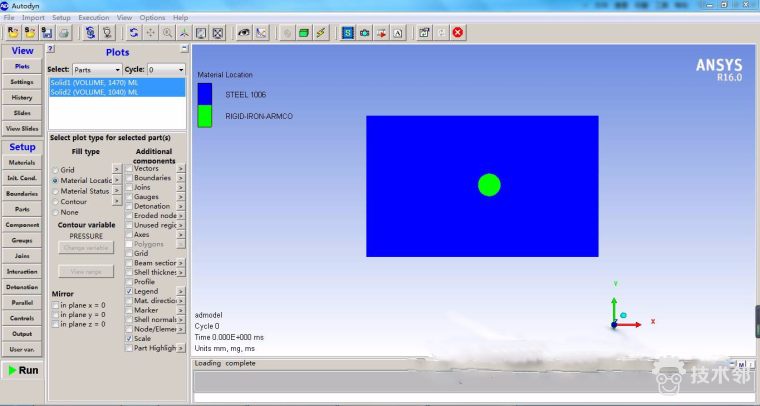Open the Materials setup panel
The width and height of the screenshot is (760, 406).
[22, 162]
